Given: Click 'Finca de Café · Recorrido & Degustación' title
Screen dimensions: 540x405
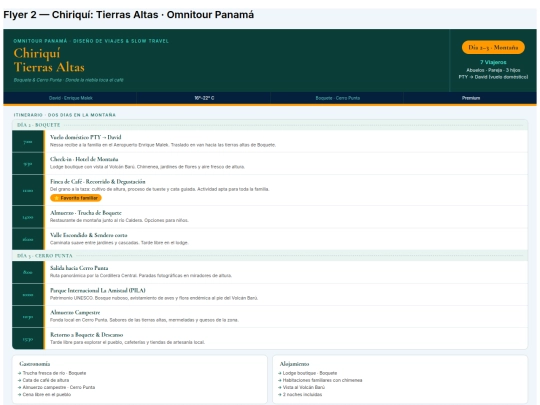Looking at the screenshot, I should (98, 181).
